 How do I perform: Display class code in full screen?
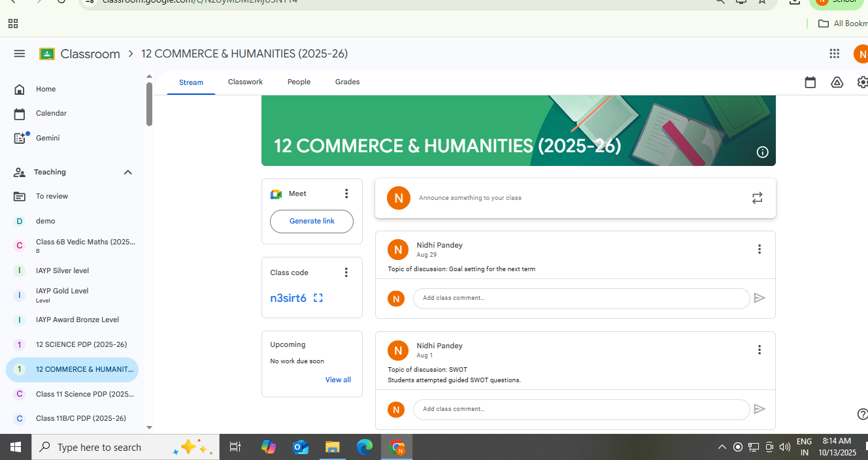(x=318, y=298)
